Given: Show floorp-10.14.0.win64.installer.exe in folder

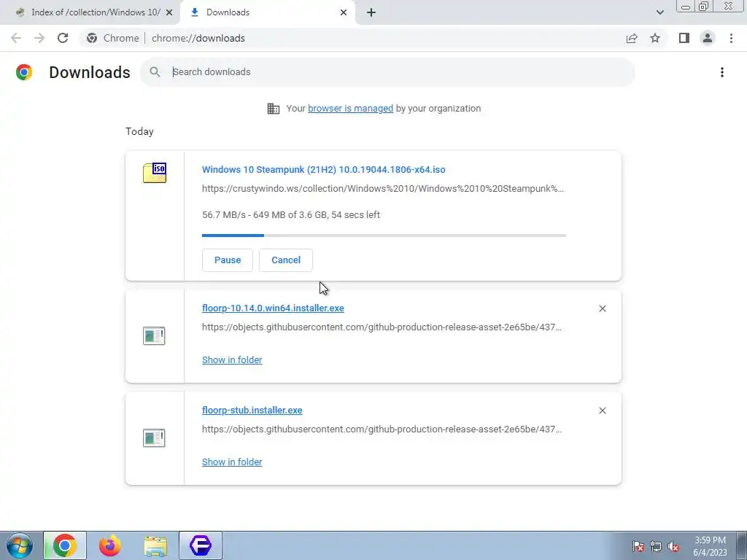Looking at the screenshot, I should (232, 360).
